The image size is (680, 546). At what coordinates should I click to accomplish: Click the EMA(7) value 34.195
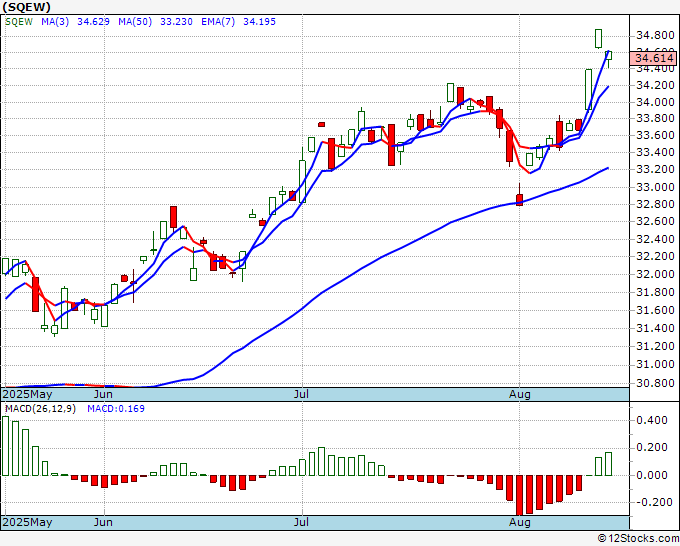pos(259,22)
